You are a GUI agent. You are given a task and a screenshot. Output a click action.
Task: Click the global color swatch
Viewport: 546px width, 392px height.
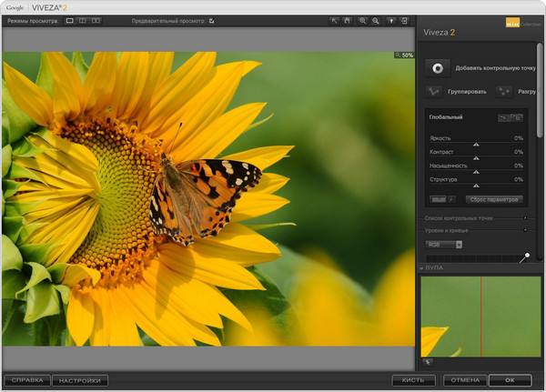[439, 198]
